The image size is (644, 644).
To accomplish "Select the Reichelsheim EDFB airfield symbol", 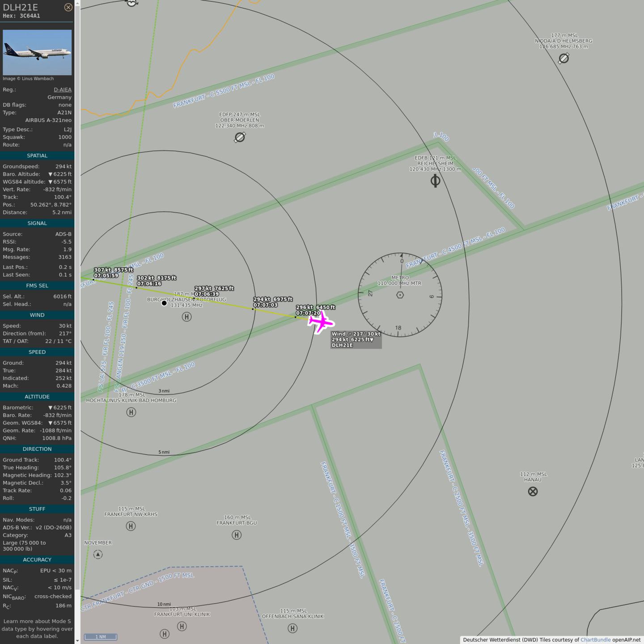I will 435,181.
